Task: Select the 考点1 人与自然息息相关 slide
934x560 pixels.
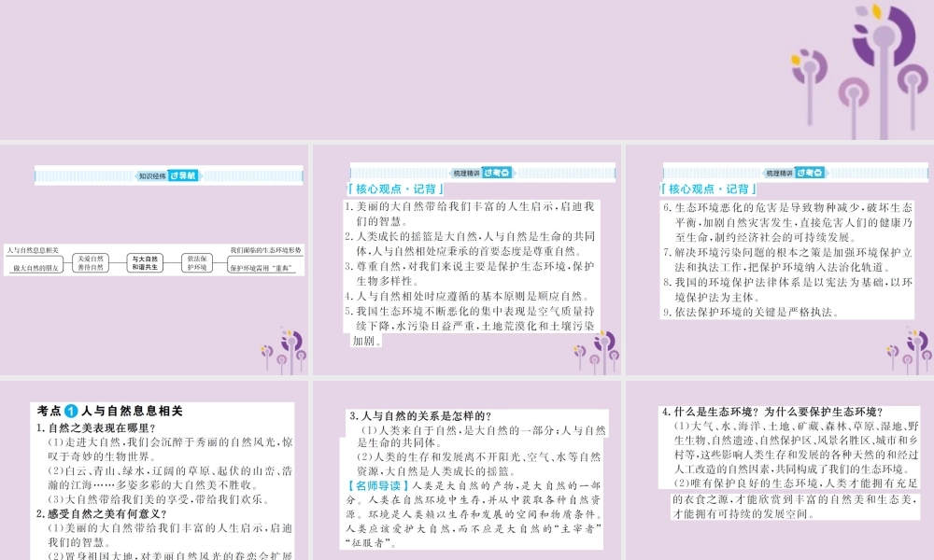Action: click(154, 470)
